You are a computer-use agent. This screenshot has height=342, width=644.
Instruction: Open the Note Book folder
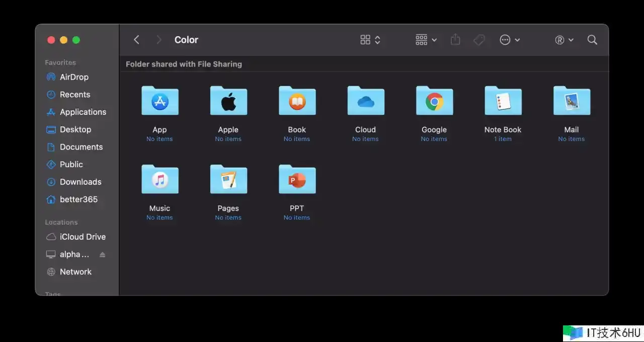503,101
